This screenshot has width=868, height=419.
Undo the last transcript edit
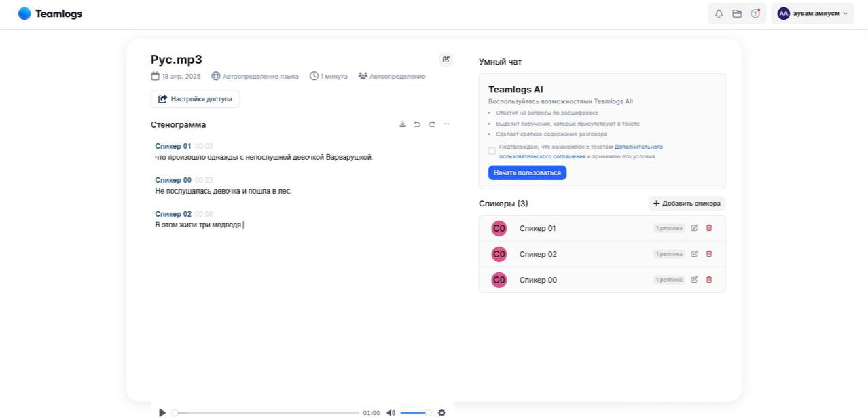coord(417,124)
